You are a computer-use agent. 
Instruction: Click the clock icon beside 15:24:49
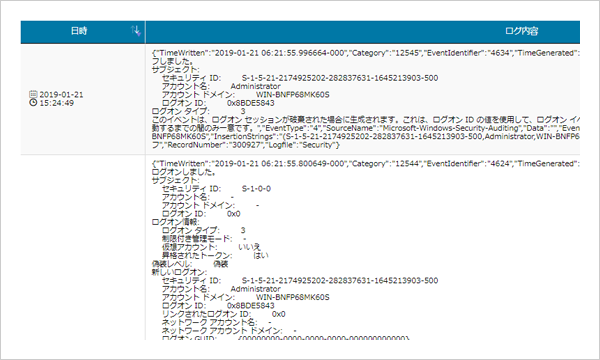(x=33, y=103)
